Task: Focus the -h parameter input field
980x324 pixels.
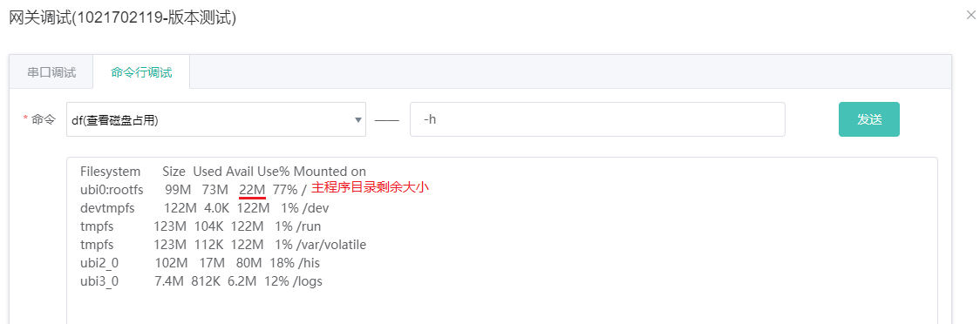Action: click(x=597, y=119)
